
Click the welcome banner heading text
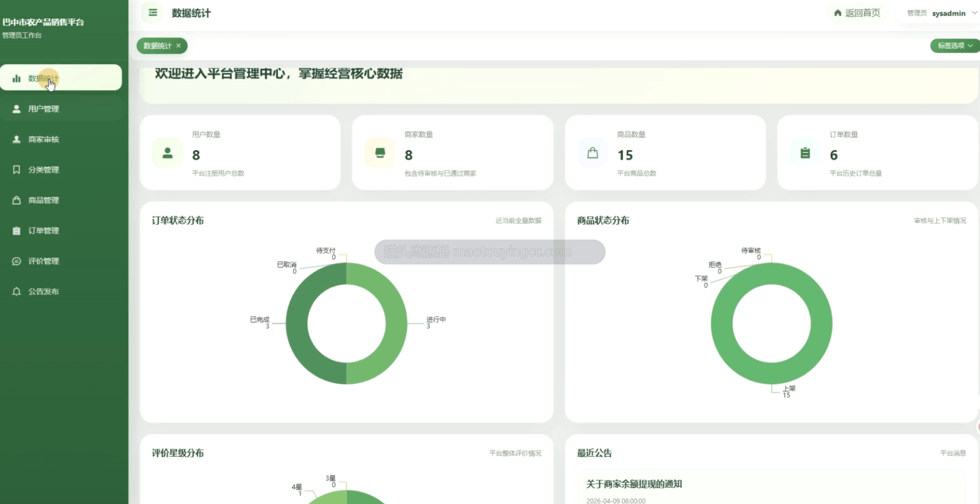279,74
